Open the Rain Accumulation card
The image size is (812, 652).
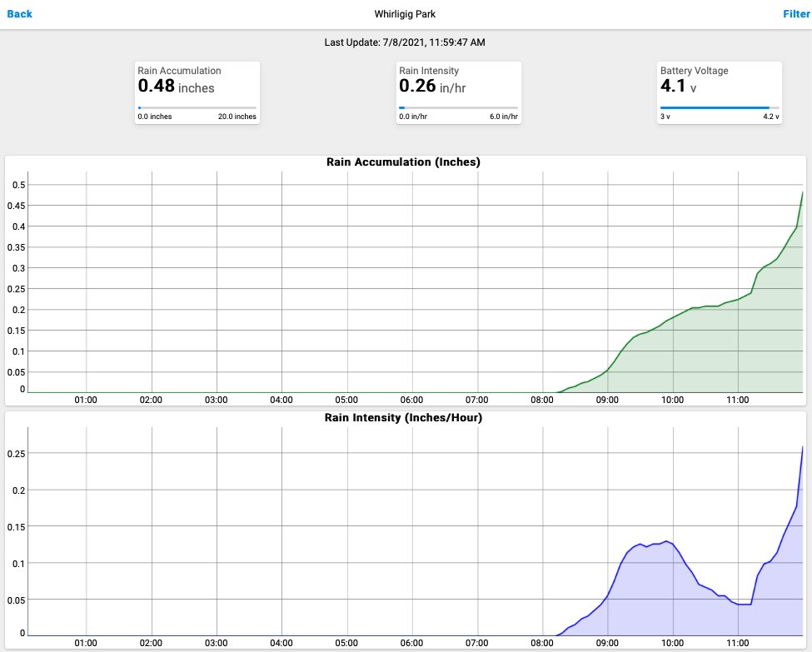(197, 92)
